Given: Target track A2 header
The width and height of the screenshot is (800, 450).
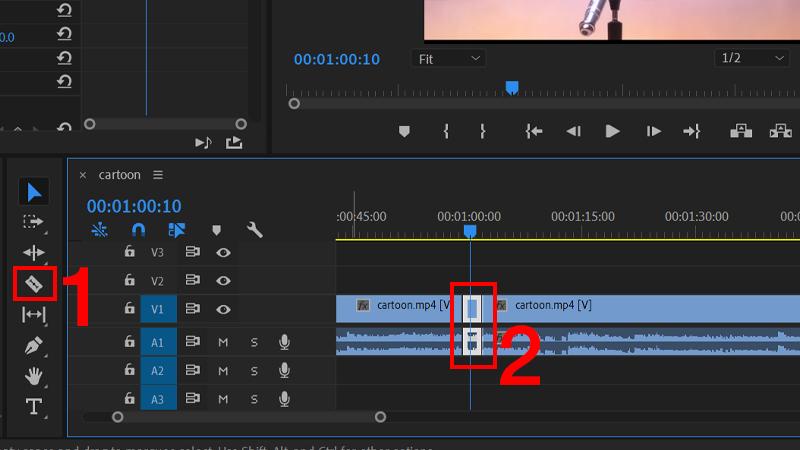Looking at the screenshot, I should [158, 370].
